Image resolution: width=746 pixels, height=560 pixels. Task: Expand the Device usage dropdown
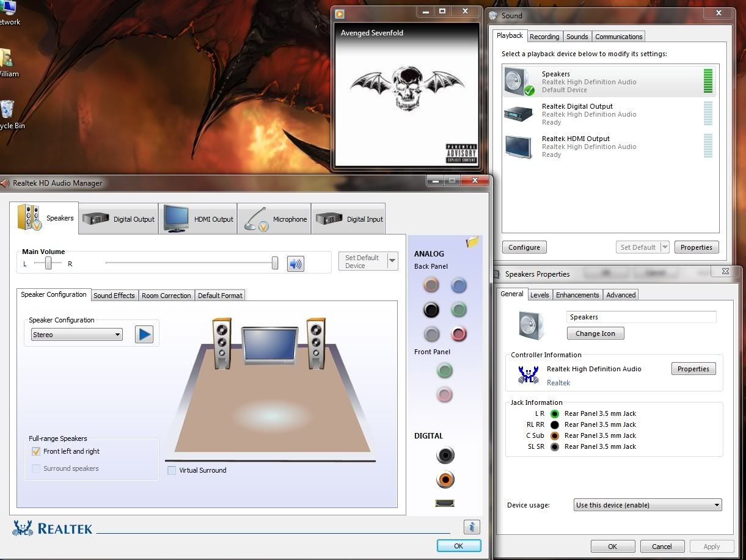[648, 505]
